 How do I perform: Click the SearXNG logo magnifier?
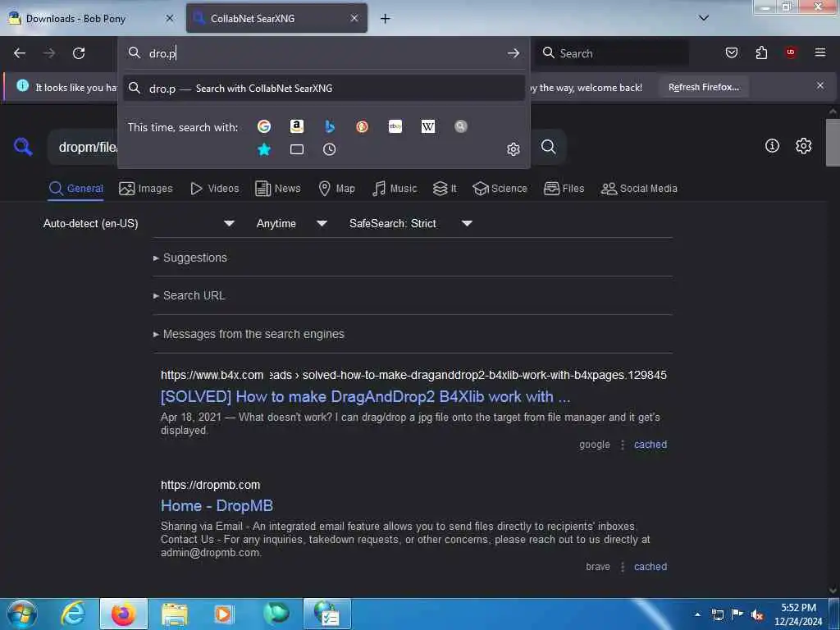[x=23, y=146]
